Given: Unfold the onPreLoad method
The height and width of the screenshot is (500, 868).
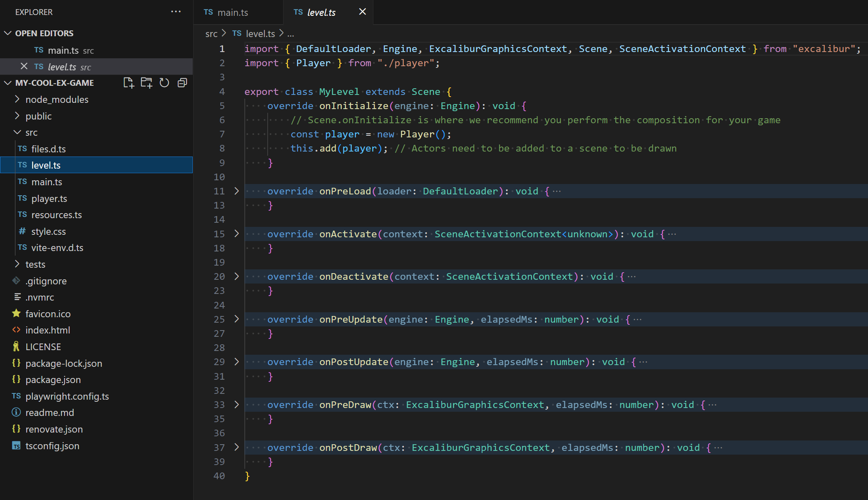Looking at the screenshot, I should (x=236, y=191).
